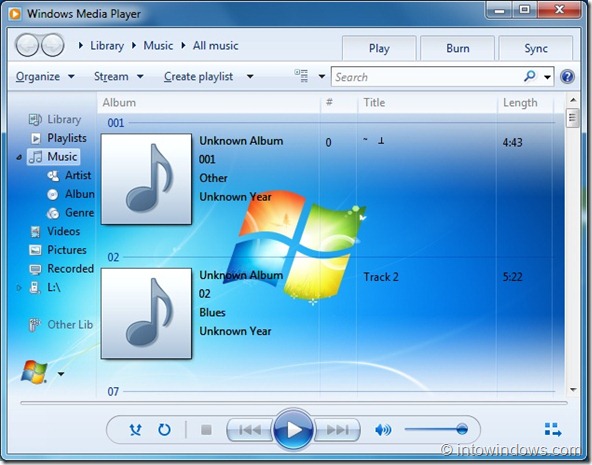Expand the Create playlist dropdown arrow

coord(250,77)
